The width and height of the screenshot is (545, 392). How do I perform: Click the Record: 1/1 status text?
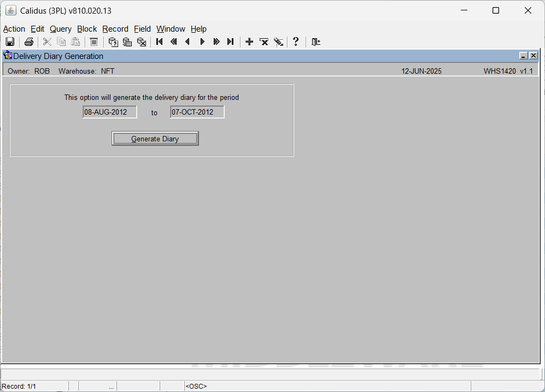tap(19, 386)
